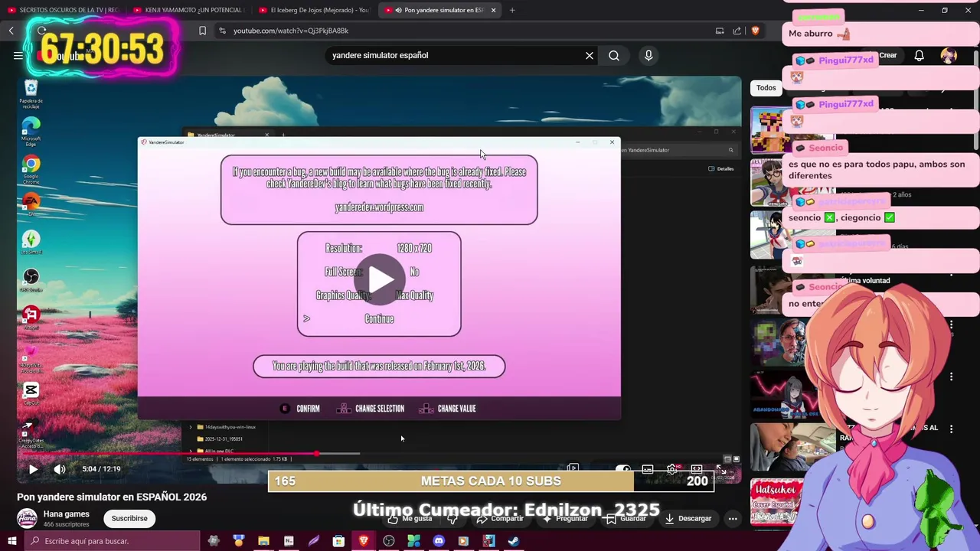
Task: Click the magnifier search button
Action: 614,55
